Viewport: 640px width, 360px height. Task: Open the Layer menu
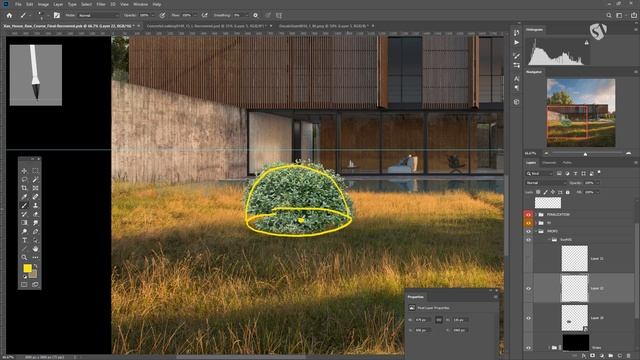(58, 4)
